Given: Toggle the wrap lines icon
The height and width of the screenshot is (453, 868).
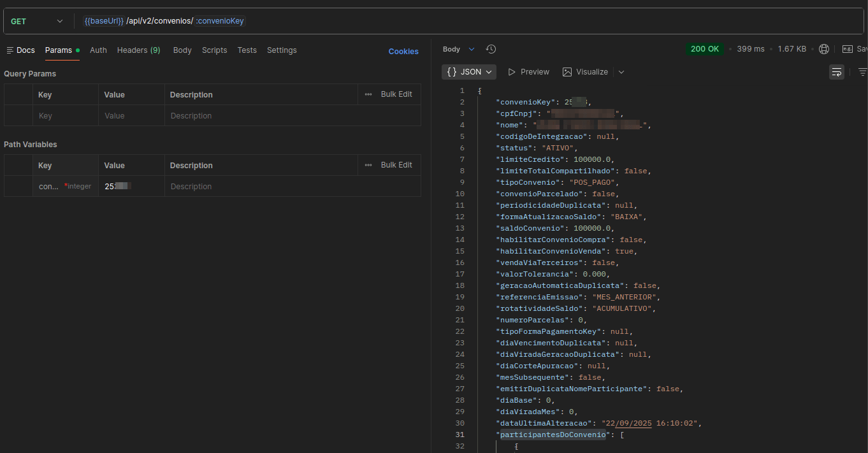Looking at the screenshot, I should pyautogui.click(x=837, y=72).
